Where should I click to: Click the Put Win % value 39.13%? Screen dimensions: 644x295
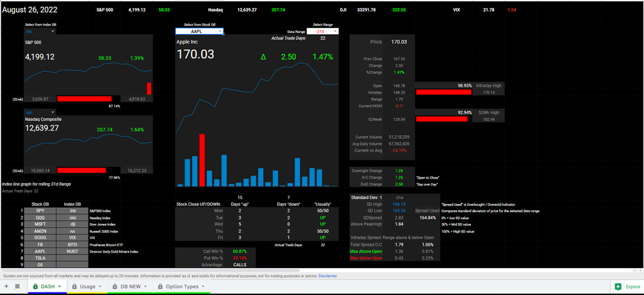tap(238, 258)
